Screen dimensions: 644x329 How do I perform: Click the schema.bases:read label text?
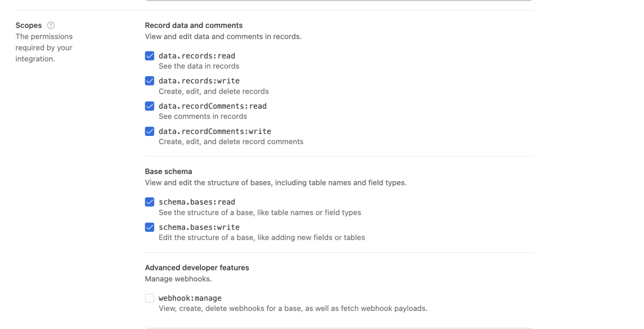(x=197, y=202)
